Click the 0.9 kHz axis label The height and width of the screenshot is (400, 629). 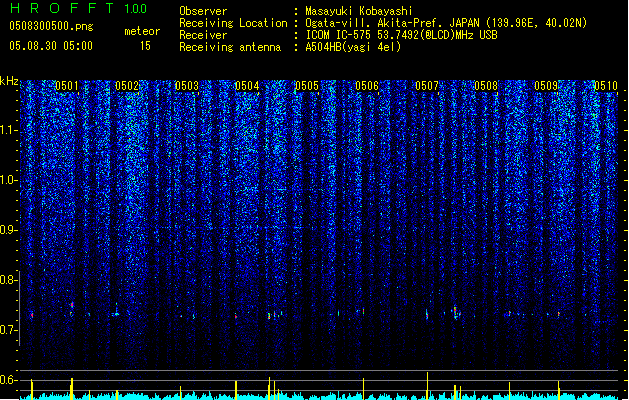pyautogui.click(x=8, y=230)
